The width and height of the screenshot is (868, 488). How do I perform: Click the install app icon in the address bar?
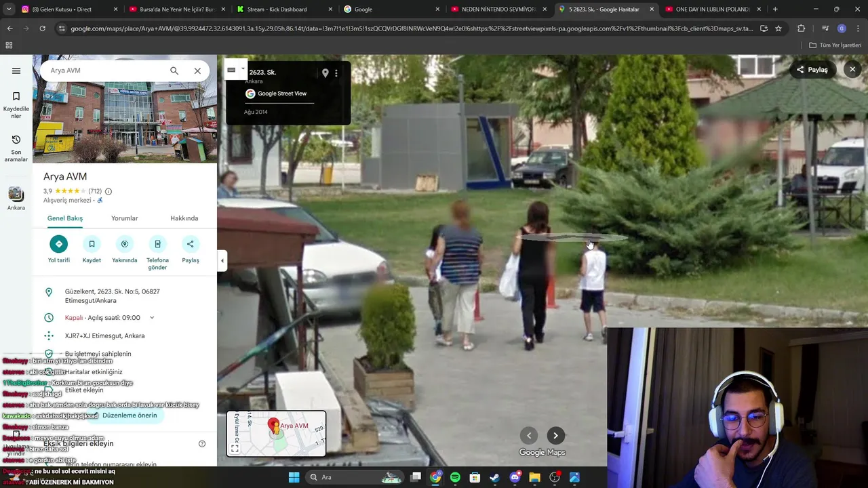764,28
